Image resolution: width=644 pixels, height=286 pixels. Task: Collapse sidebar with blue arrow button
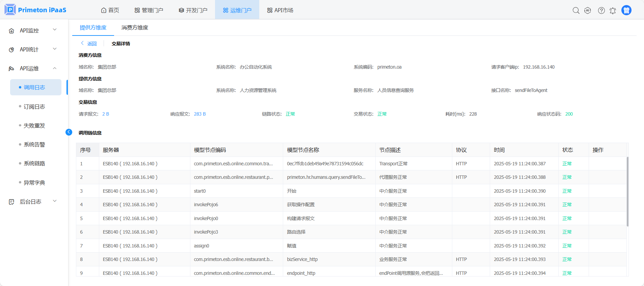coord(69,132)
